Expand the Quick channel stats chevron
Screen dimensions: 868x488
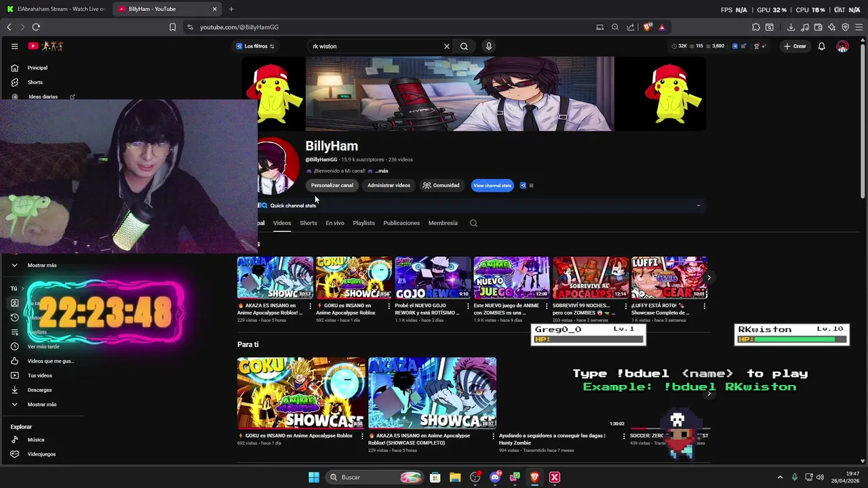point(698,205)
